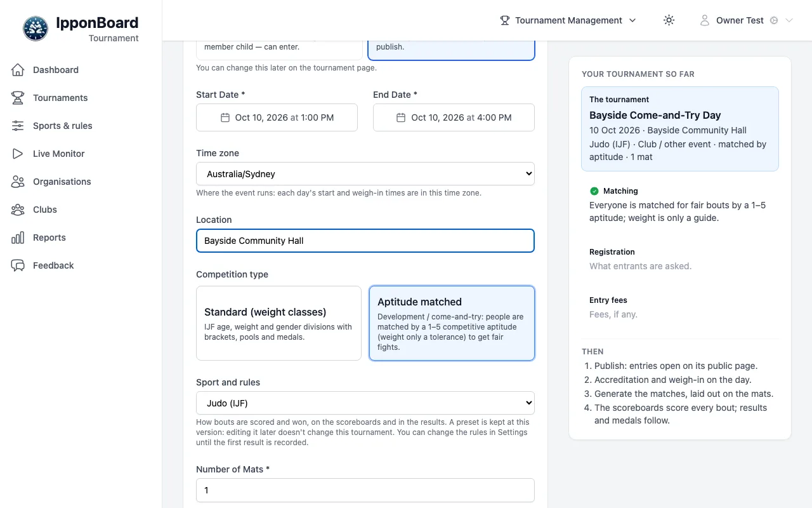
Task: Select the Standard (weight classes) competition type
Action: click(278, 323)
